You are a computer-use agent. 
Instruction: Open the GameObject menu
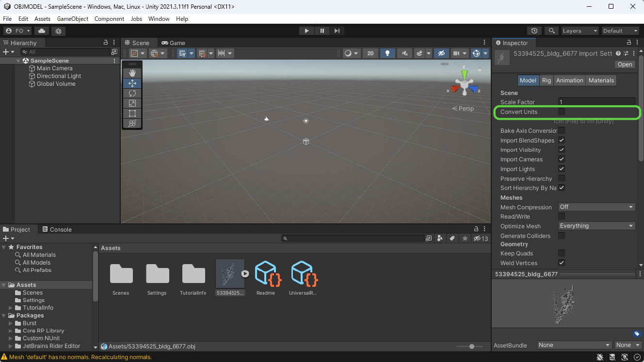(72, 19)
